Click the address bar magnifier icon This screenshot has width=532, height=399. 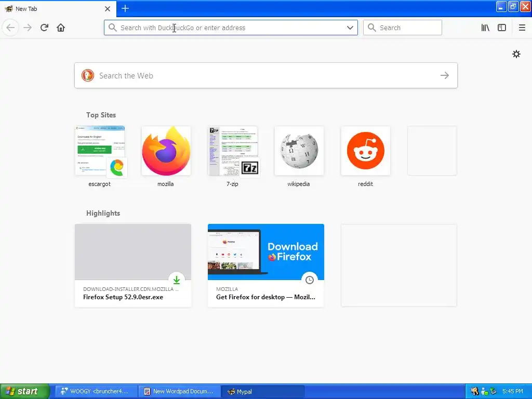click(x=113, y=28)
